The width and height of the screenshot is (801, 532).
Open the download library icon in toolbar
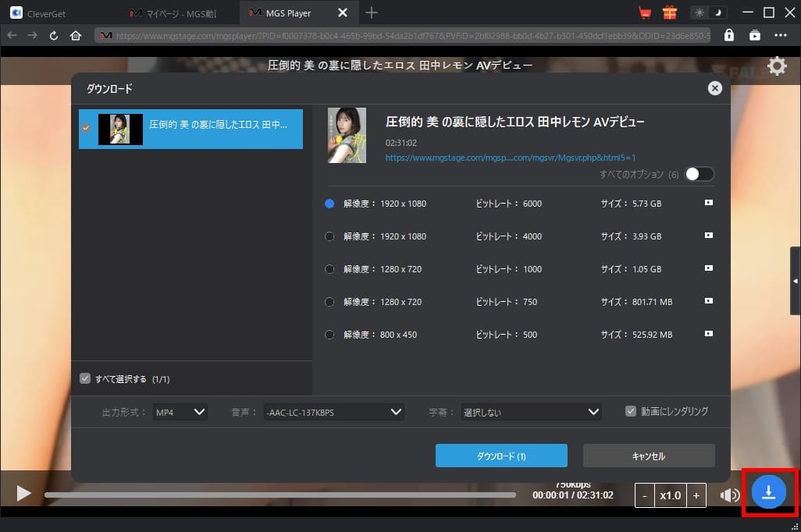pos(754,35)
